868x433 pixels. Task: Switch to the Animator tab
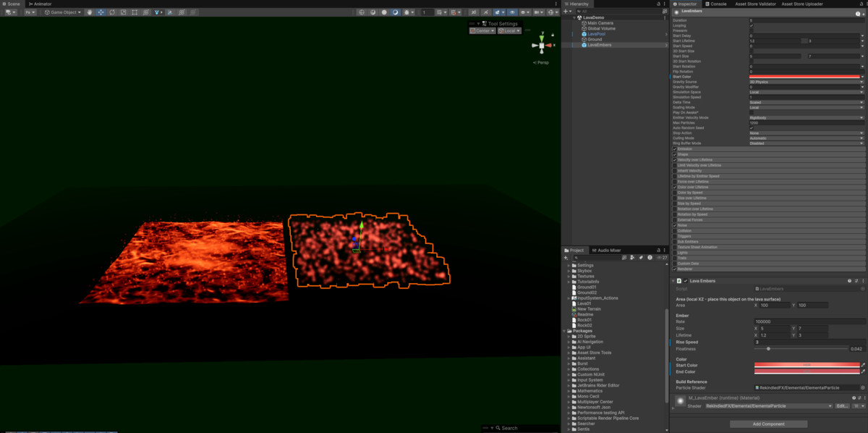tap(41, 4)
